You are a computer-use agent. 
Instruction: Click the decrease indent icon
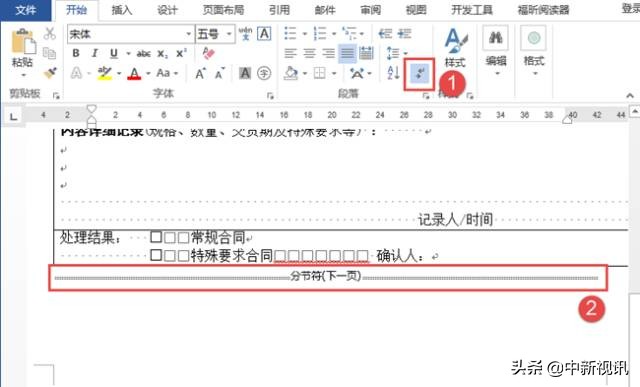[385, 33]
